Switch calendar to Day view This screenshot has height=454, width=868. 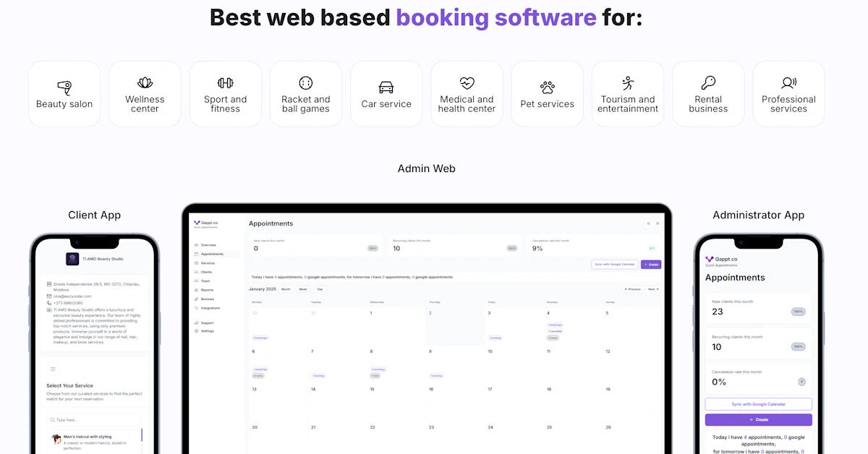click(x=320, y=289)
